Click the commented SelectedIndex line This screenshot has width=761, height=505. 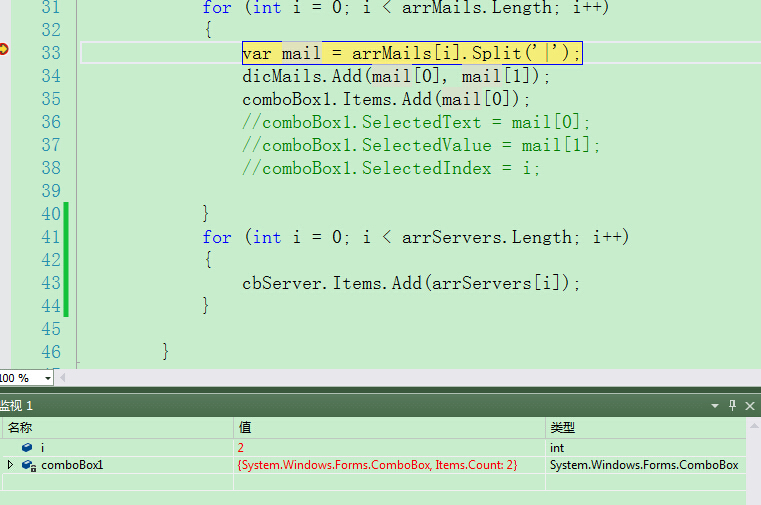pos(391,168)
